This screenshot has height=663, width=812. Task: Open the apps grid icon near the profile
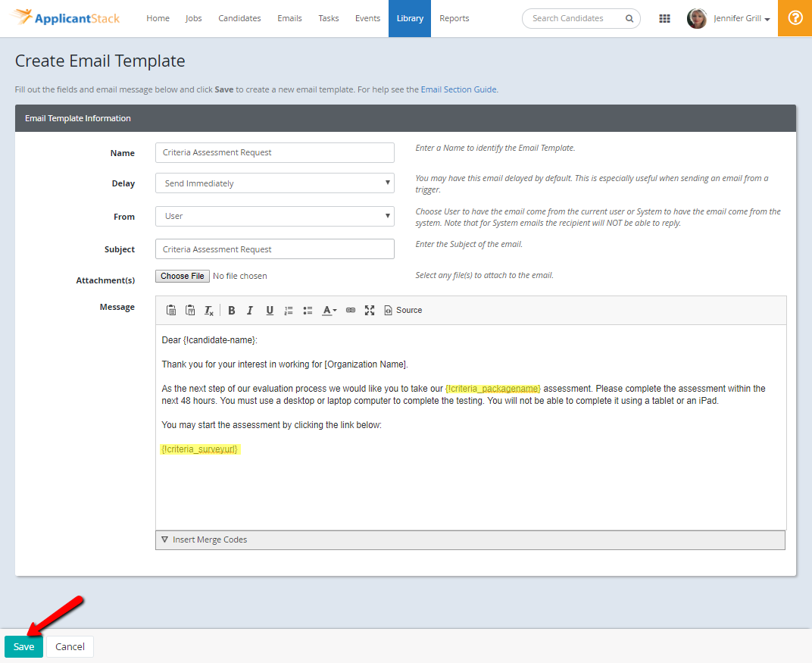pos(664,18)
